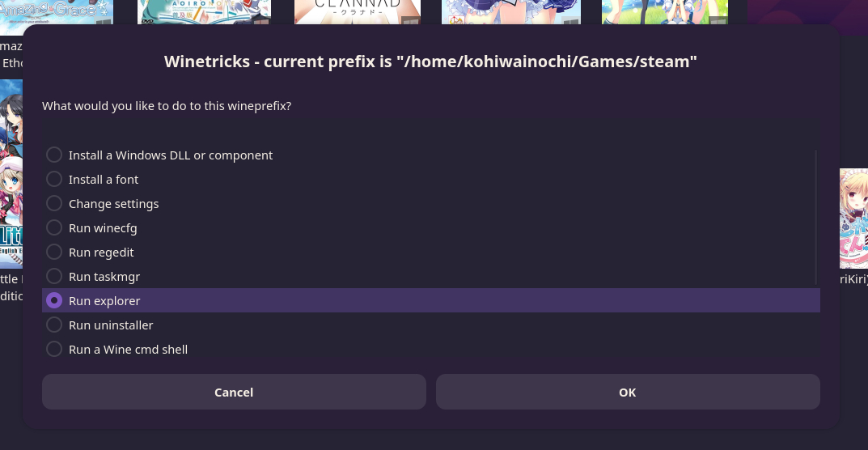Select the Run regedit option
The width and height of the screenshot is (868, 450).
[x=54, y=252]
